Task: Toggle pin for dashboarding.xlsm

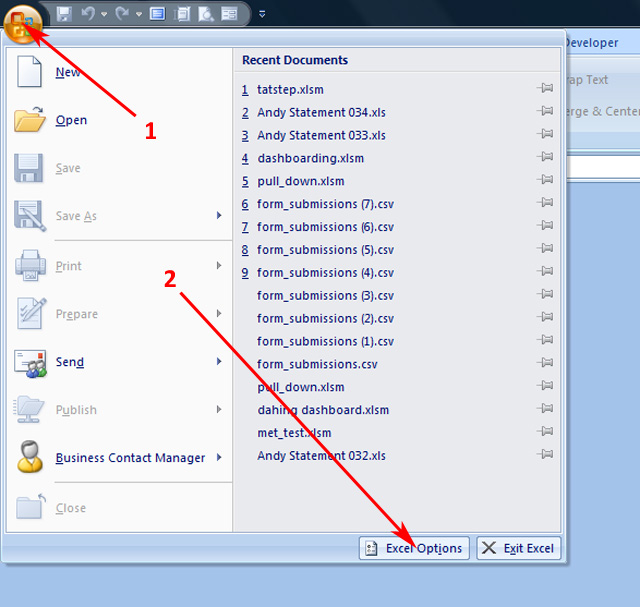Action: pyautogui.click(x=546, y=158)
